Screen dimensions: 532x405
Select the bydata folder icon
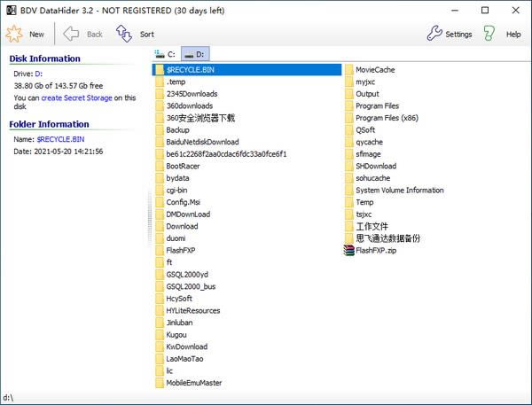[160, 178]
